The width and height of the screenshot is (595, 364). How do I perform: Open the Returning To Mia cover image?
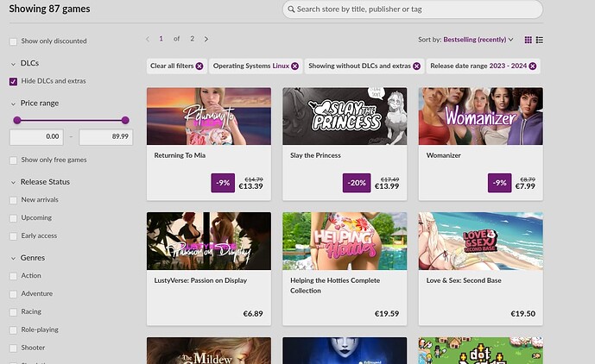209,116
